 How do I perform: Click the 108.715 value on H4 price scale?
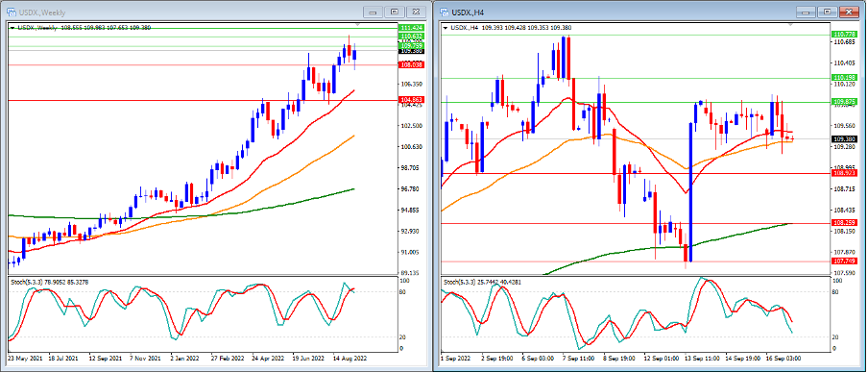click(844, 189)
